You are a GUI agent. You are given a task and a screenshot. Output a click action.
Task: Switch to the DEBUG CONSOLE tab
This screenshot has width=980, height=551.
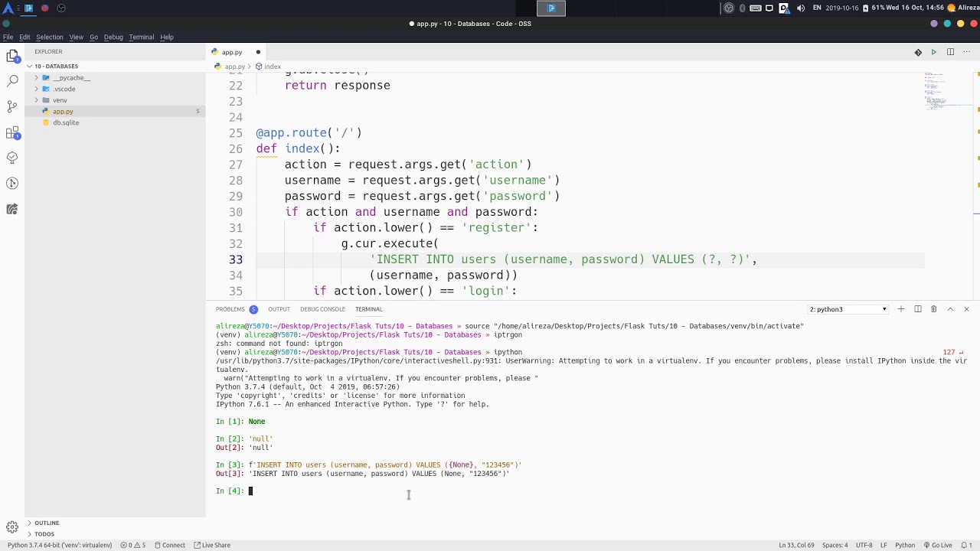(x=322, y=309)
